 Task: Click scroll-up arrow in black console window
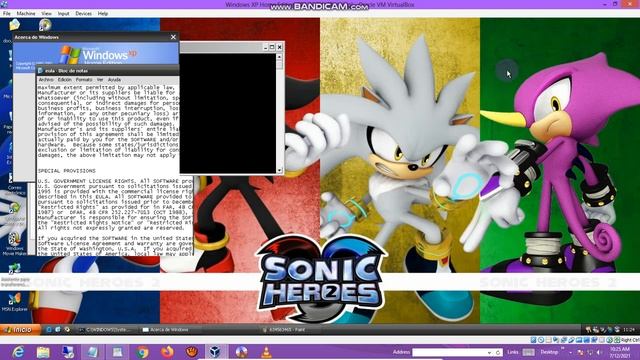[280, 57]
